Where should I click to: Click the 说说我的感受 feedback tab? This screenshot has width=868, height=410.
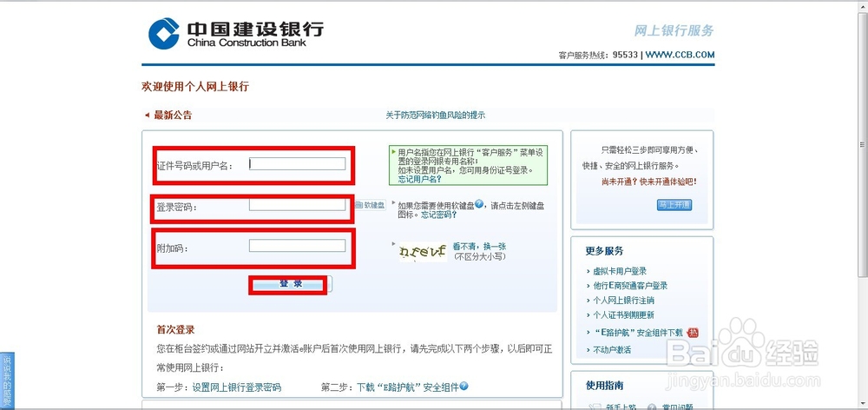7,380
